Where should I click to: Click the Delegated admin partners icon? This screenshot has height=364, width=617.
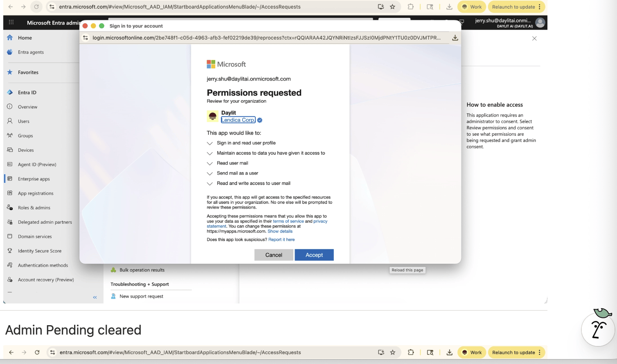click(x=10, y=222)
